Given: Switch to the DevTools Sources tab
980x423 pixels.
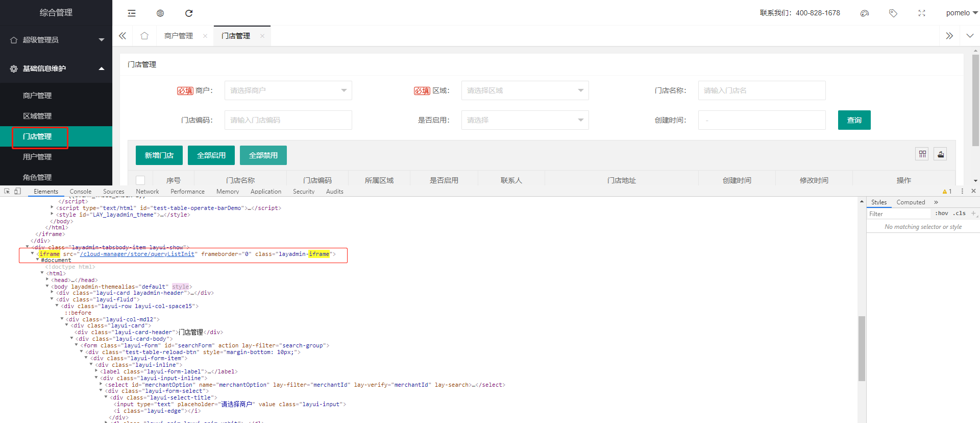Looking at the screenshot, I should coord(114,192).
